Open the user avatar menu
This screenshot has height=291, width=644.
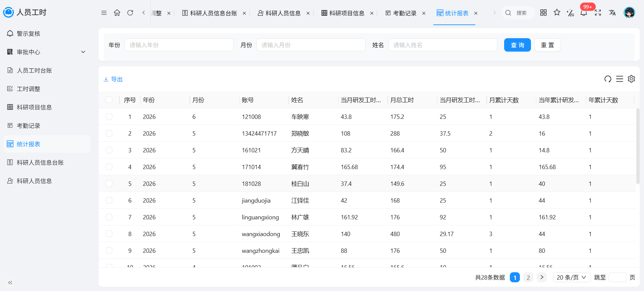pyautogui.click(x=629, y=13)
